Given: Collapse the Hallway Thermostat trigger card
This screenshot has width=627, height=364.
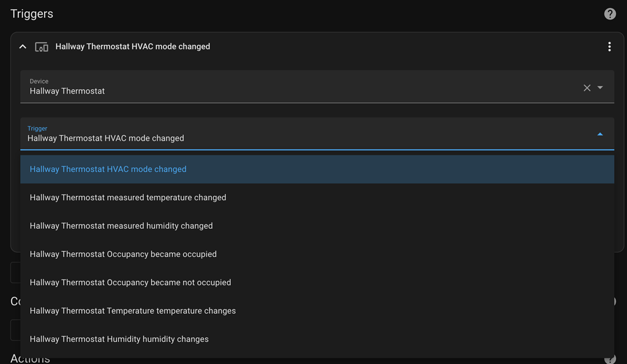Looking at the screenshot, I should (23, 46).
